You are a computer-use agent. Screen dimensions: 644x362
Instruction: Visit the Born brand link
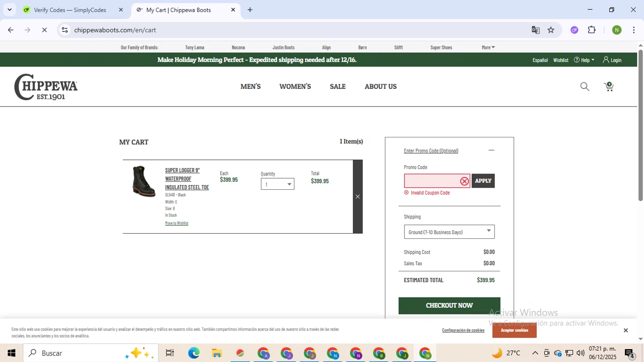(362, 47)
